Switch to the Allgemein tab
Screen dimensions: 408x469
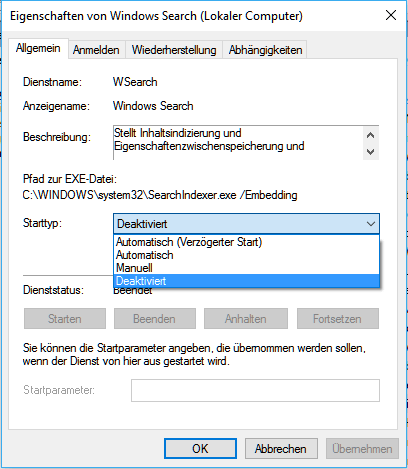tap(38, 48)
